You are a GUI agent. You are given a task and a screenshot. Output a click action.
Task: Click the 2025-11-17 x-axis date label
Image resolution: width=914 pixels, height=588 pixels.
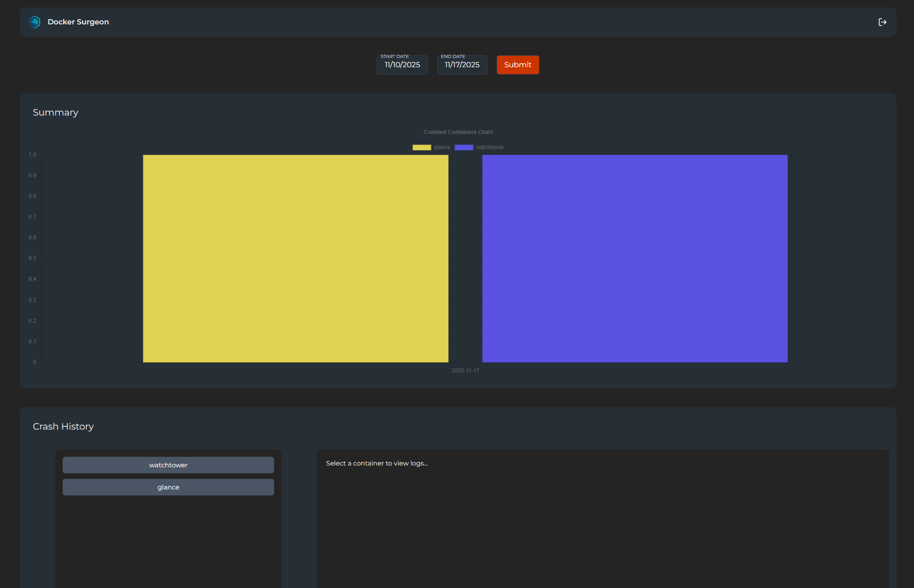pos(465,371)
